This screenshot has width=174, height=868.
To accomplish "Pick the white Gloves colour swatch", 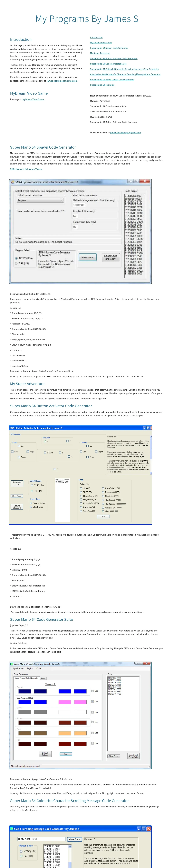I will pos(65,712).
